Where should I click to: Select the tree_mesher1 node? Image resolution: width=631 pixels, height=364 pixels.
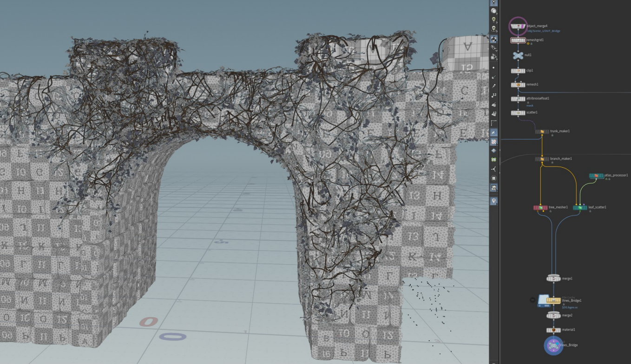pyautogui.click(x=540, y=208)
